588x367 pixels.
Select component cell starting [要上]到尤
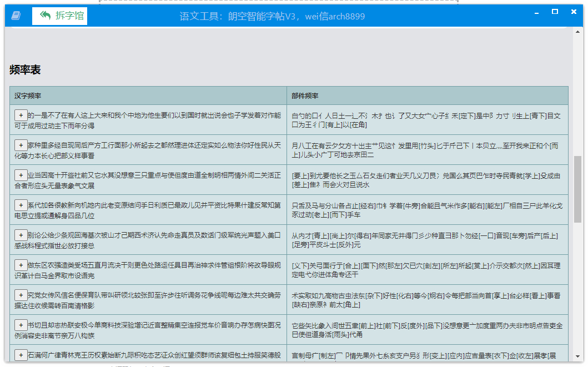pos(428,180)
